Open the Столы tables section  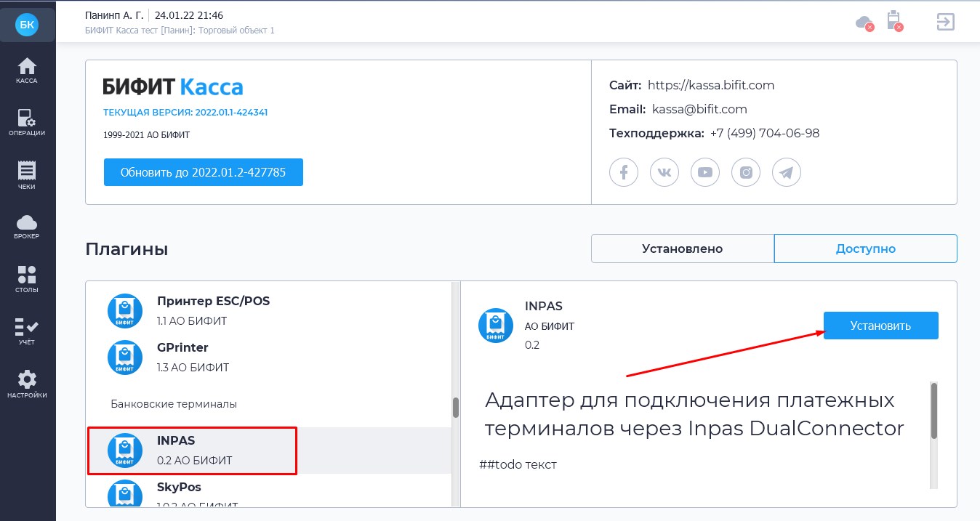tap(27, 280)
